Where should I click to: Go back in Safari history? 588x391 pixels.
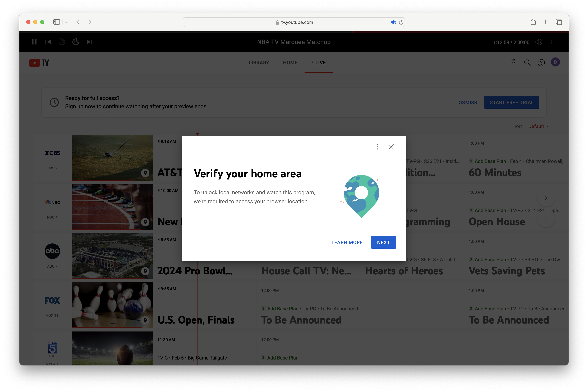pyautogui.click(x=78, y=22)
